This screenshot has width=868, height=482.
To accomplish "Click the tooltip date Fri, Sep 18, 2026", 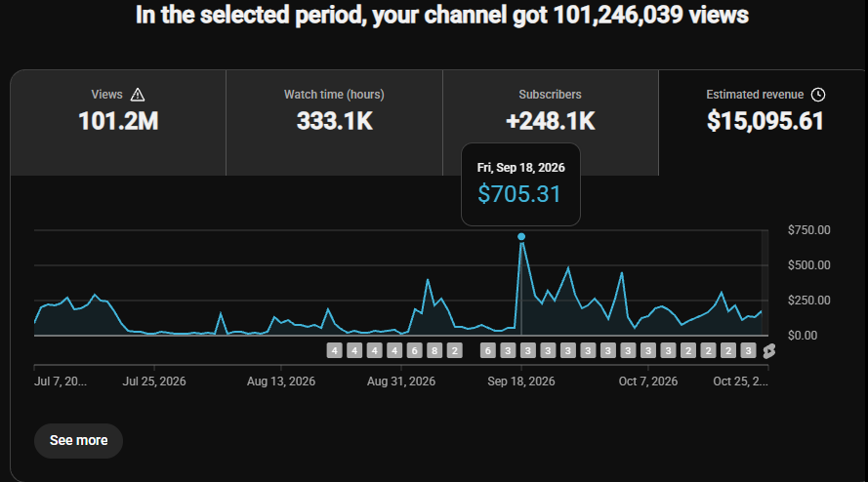I will pos(521,168).
